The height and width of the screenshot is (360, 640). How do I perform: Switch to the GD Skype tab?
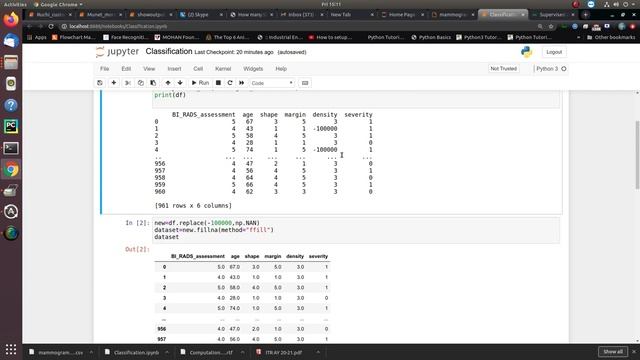coord(201,14)
